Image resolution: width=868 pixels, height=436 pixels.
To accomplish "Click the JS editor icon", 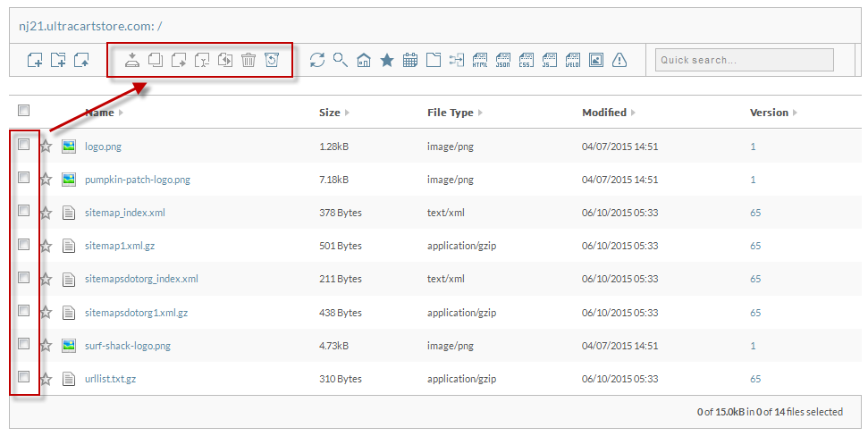I will pyautogui.click(x=550, y=60).
